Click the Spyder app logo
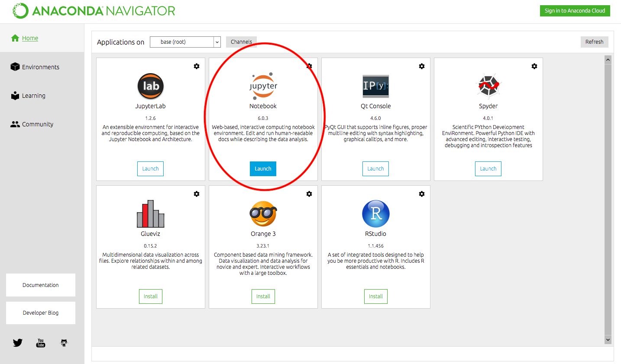This screenshot has width=621, height=364. tap(488, 86)
